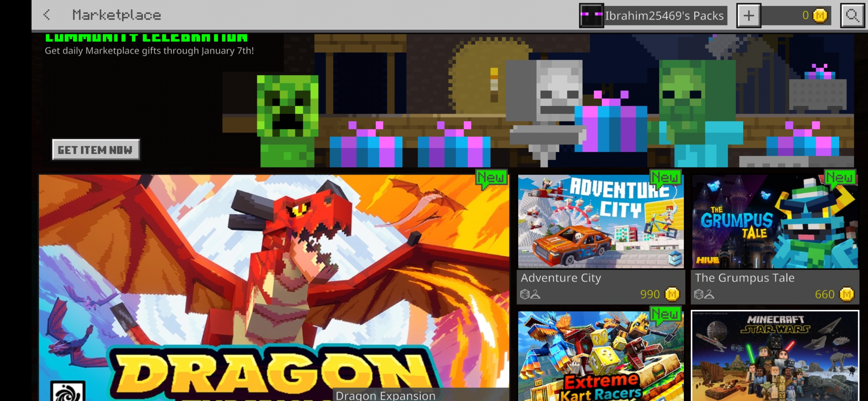This screenshot has width=868, height=401.
Task: Go back using the left arrow
Action: [x=47, y=15]
